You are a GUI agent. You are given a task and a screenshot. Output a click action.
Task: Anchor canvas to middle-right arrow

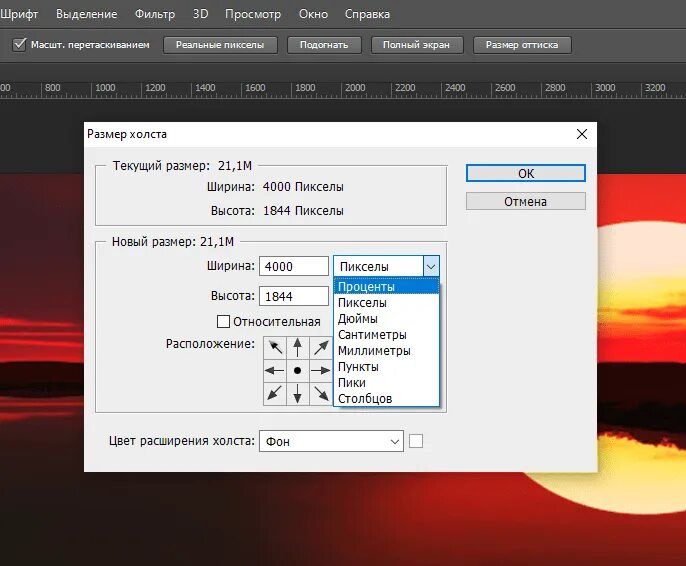click(x=321, y=370)
